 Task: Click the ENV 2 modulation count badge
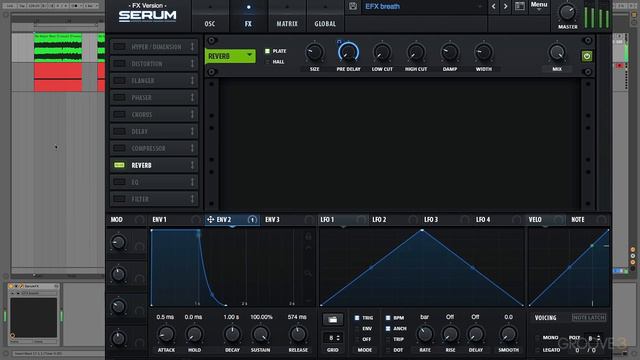tap(252, 220)
